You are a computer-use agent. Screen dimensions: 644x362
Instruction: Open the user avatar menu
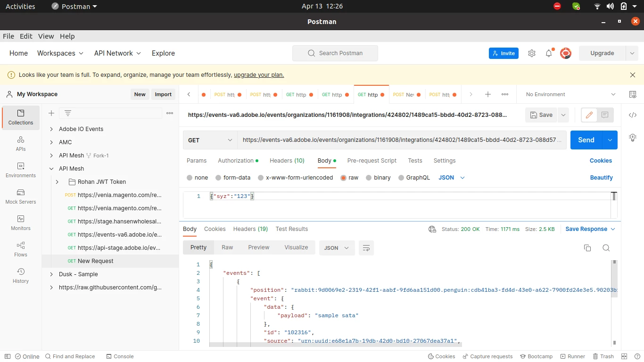pos(566,53)
